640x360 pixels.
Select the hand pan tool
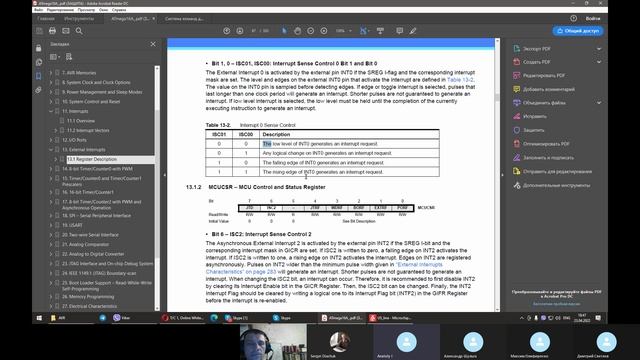(x=298, y=31)
